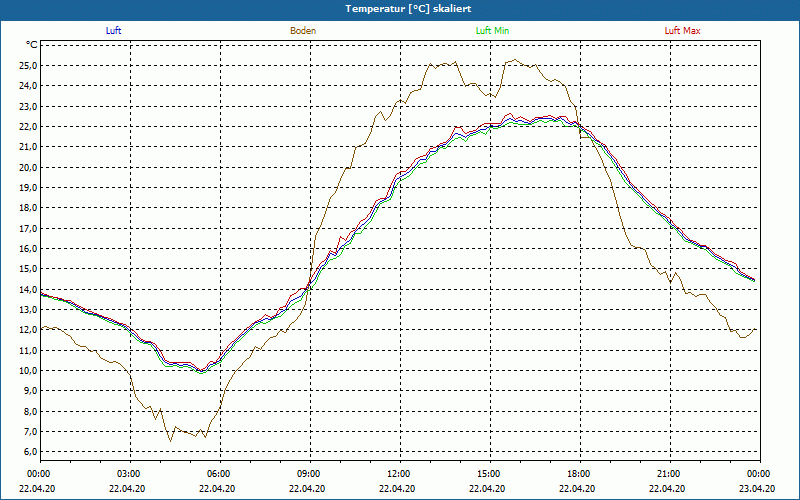Click the 13,0 y-axis value
Image resolution: width=800 pixels, height=500 pixels.
(x=29, y=310)
